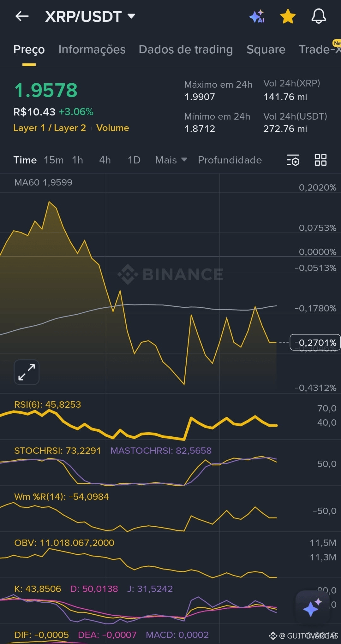Tap the J: 31,5242 KDJ value
The width and height of the screenshot is (341, 644).
coord(150,589)
